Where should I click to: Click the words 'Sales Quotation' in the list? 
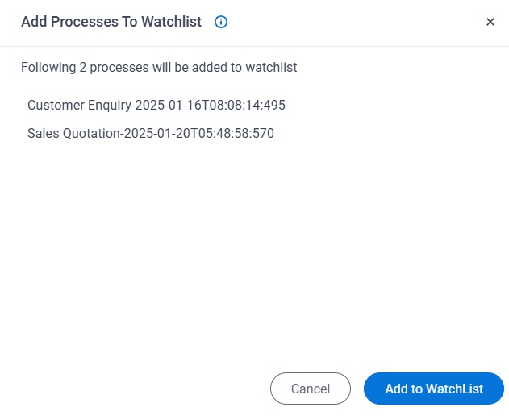tap(73, 134)
